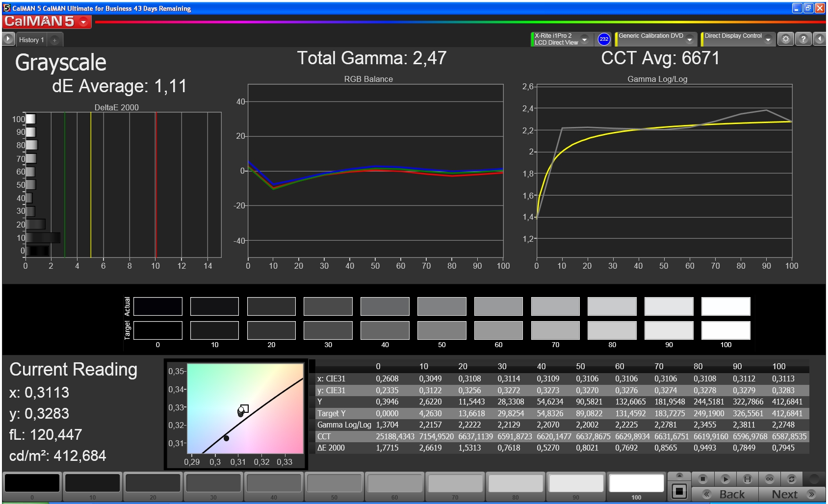Select the 30 grayscale level button
The width and height of the screenshot is (828, 504).
point(213,486)
